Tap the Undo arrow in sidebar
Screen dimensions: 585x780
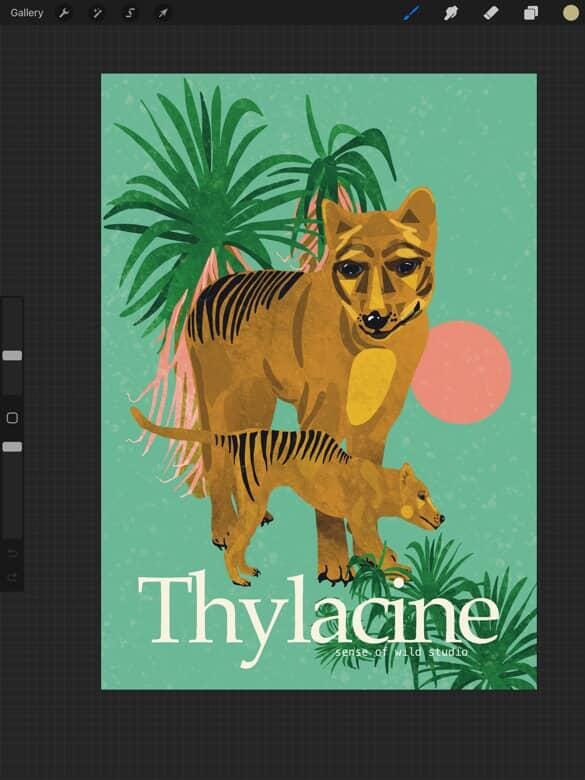[x=12, y=553]
